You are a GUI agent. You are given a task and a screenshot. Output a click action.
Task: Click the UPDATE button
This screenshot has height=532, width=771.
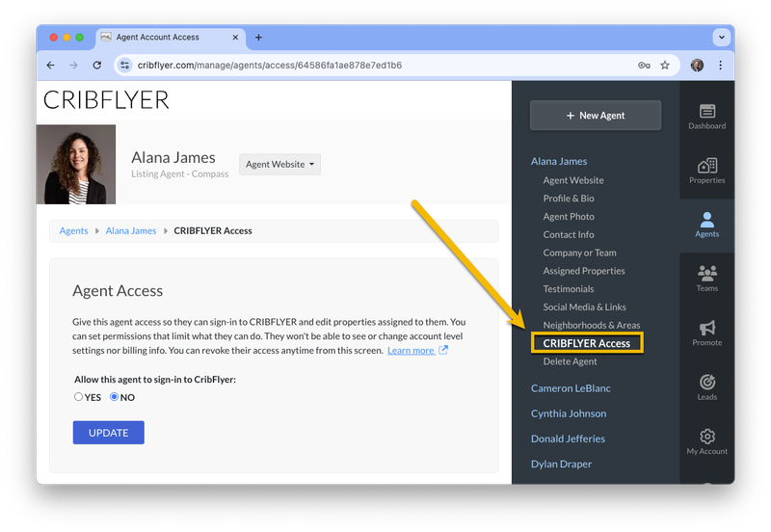[x=109, y=433]
